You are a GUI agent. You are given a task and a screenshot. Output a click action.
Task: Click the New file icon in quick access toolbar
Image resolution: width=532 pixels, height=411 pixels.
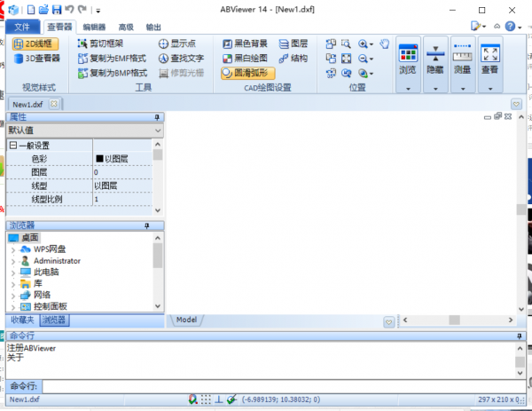tap(31, 10)
